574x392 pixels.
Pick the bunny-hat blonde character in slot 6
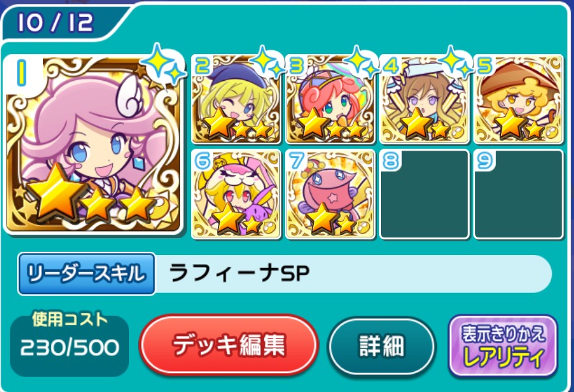236,194
